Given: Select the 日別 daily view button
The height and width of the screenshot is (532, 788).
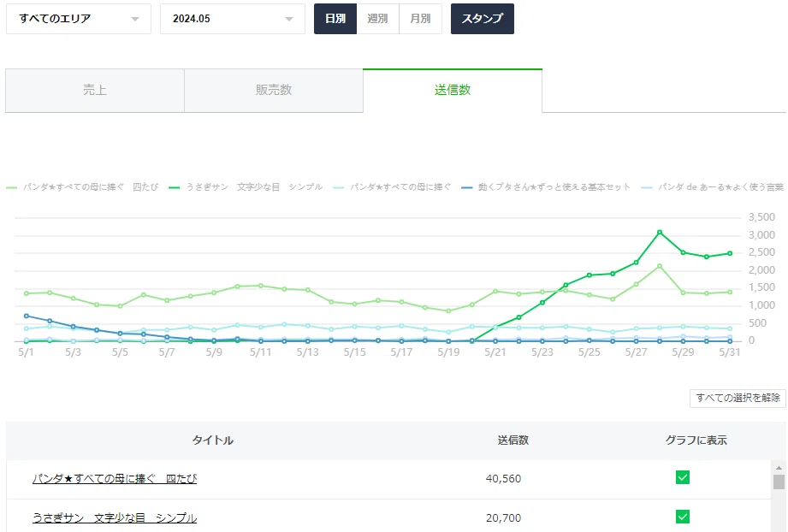Looking at the screenshot, I should 335,19.
